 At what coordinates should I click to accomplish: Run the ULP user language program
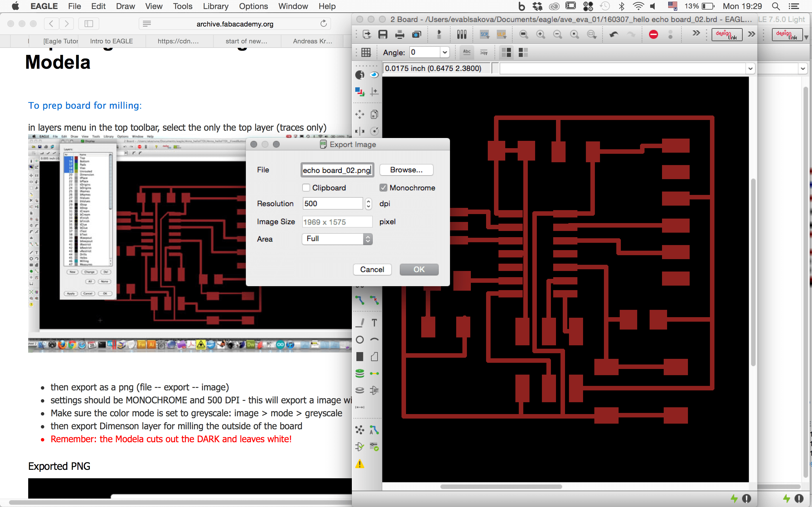point(501,35)
